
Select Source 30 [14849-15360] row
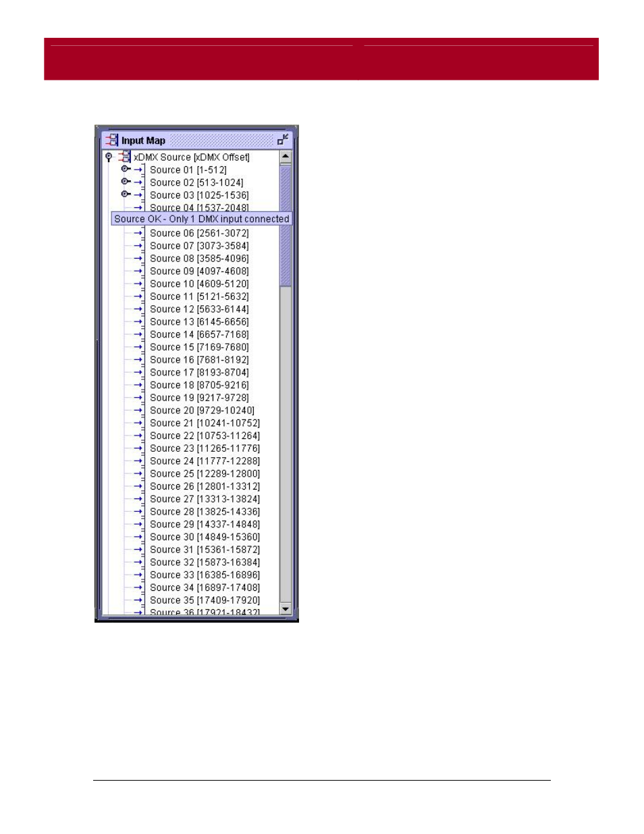(205, 538)
